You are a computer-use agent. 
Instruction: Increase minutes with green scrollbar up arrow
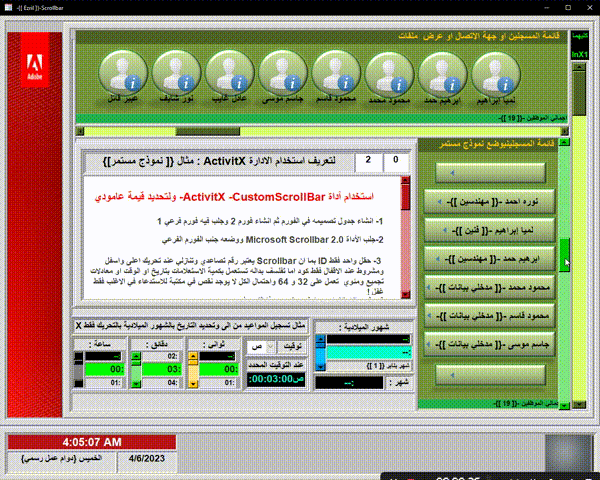136,356
